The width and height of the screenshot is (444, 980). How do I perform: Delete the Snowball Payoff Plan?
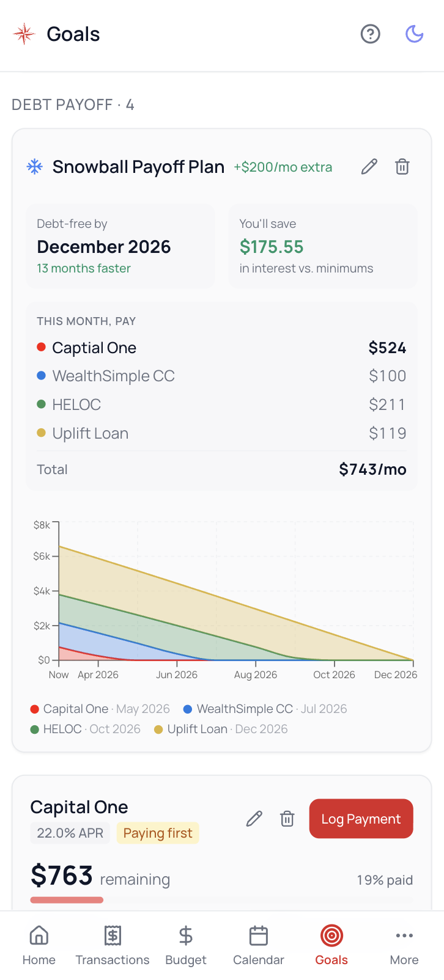pos(402,167)
